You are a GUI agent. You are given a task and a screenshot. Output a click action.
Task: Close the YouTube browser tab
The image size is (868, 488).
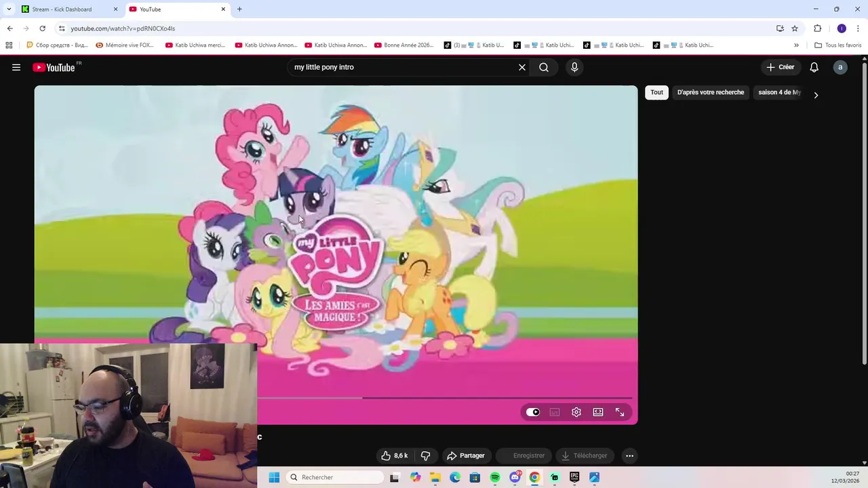(x=223, y=9)
